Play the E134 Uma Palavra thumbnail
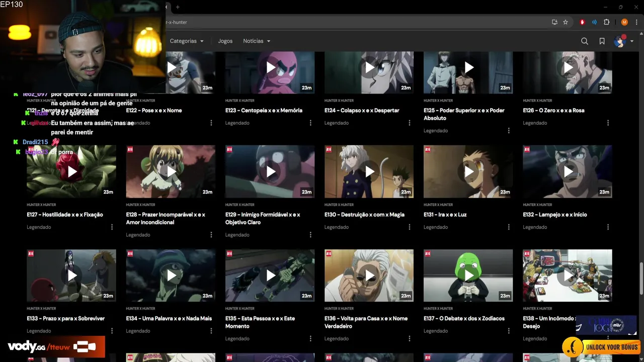 pos(171,276)
